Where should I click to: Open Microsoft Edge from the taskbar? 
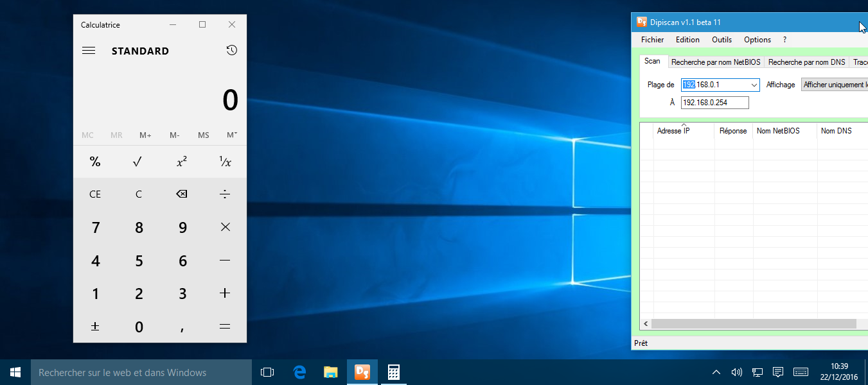point(299,372)
